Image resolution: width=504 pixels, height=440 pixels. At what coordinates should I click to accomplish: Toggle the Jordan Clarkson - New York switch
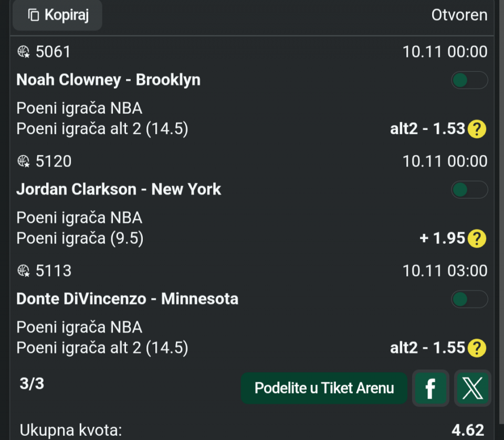pos(469,190)
